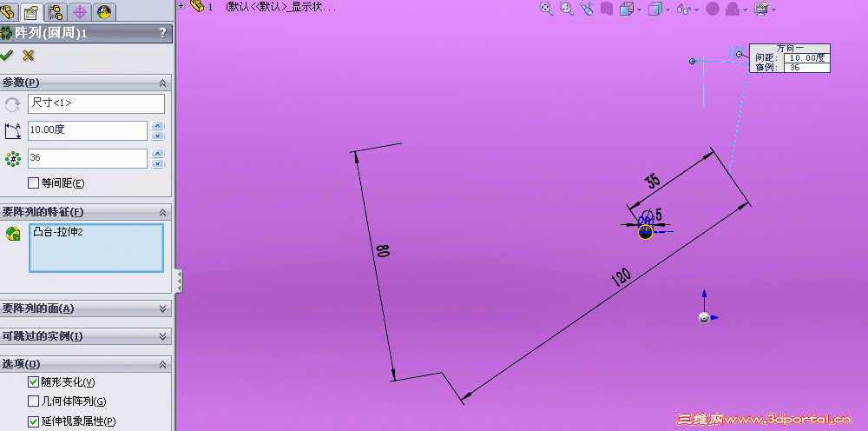Open the ConfigurationManager tab
The width and height of the screenshot is (868, 431).
click(x=56, y=10)
